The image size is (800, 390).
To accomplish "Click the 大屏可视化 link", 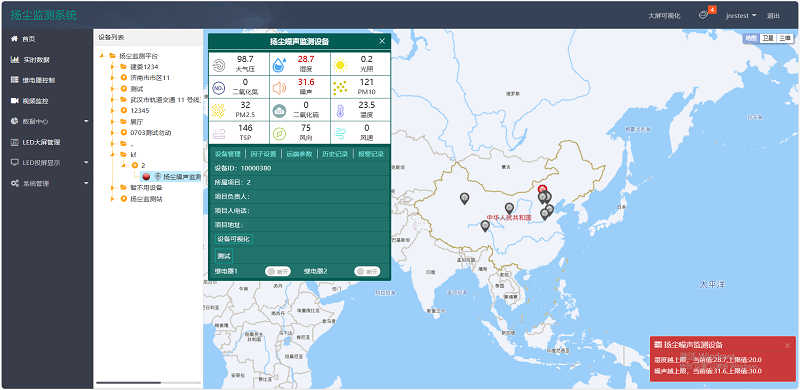I will [664, 16].
